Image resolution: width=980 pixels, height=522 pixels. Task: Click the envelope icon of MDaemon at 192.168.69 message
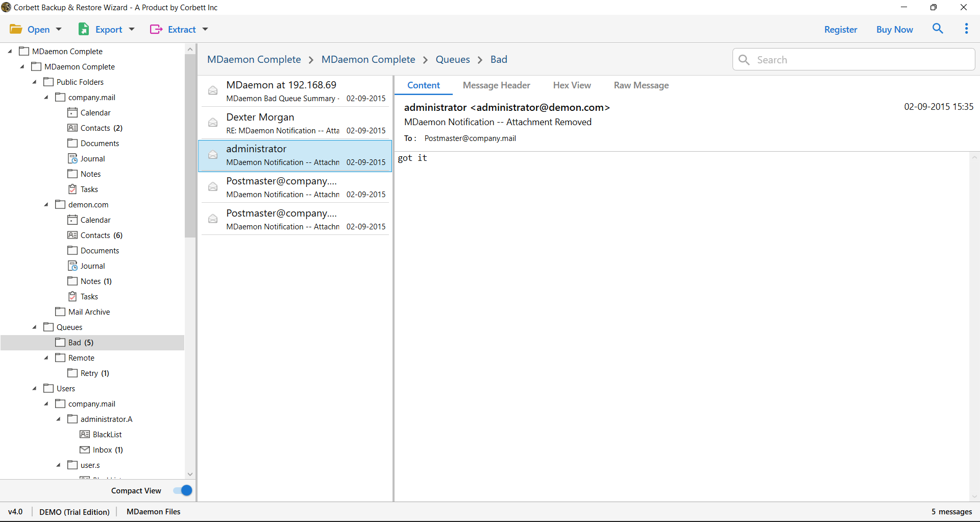(213, 90)
